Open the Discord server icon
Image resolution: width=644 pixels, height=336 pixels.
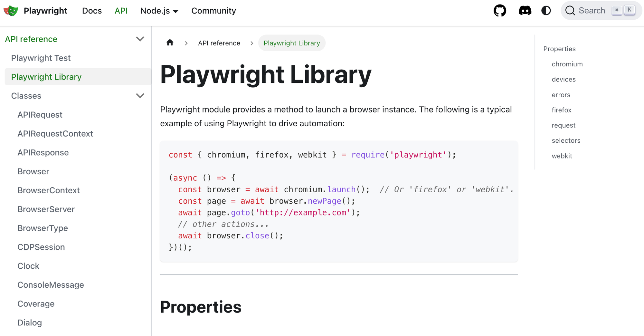coord(525,11)
